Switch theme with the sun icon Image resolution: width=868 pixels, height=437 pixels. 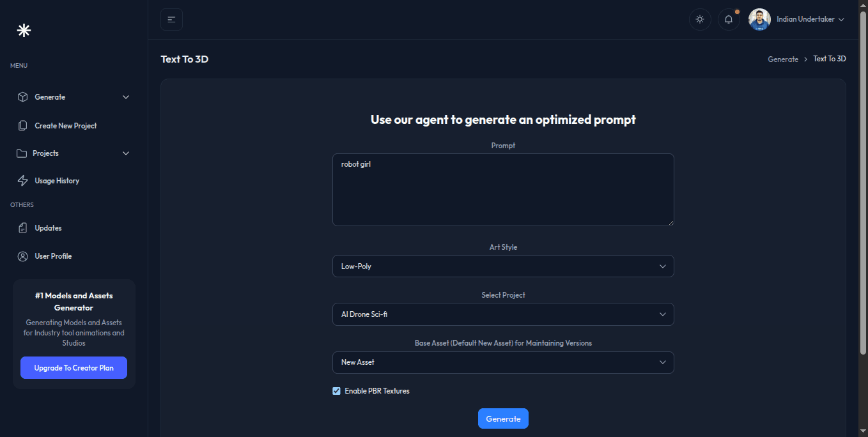click(x=700, y=20)
